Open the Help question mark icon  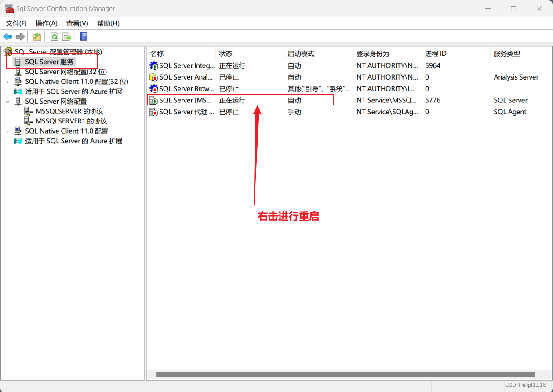(x=83, y=36)
